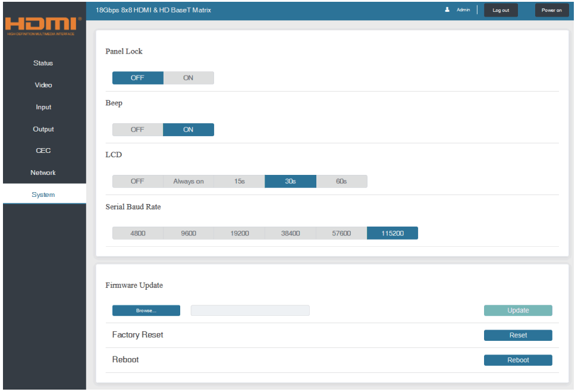
Task: Select 9600 serial baud rate
Action: pyautogui.click(x=189, y=233)
